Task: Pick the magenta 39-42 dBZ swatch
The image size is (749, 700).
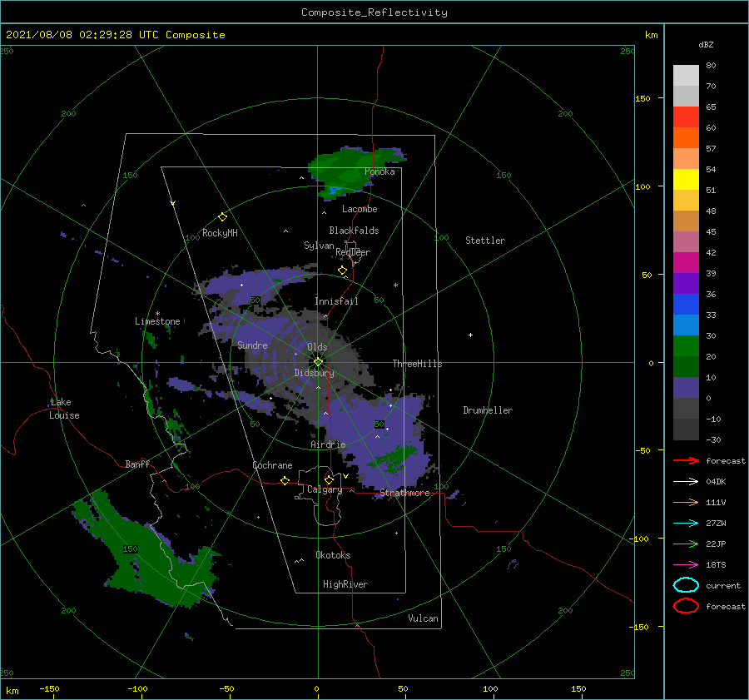Action: coord(686,262)
